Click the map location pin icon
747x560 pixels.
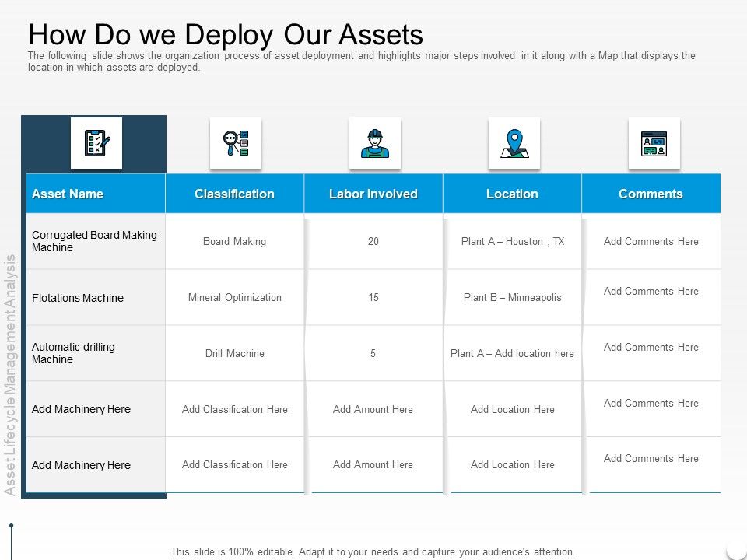click(514, 142)
